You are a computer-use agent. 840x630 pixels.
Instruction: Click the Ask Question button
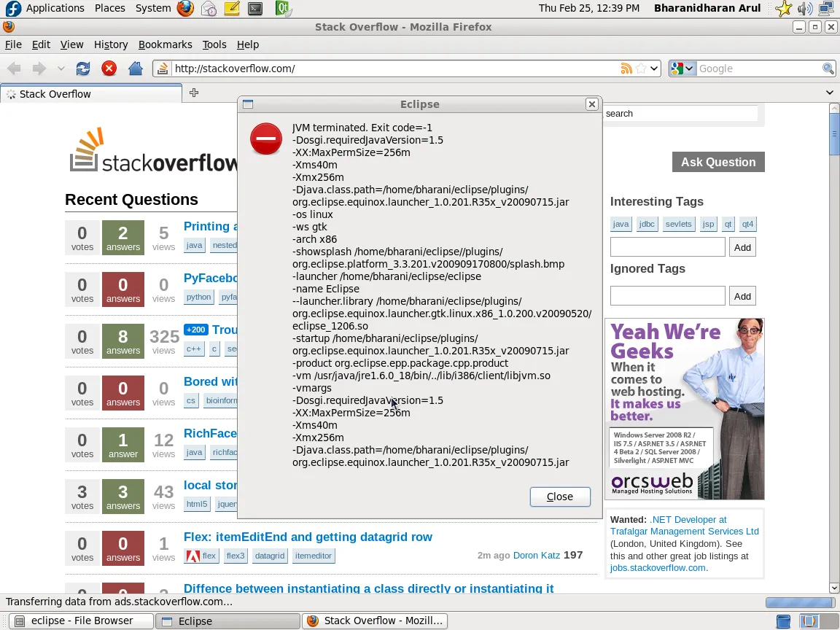tap(717, 162)
